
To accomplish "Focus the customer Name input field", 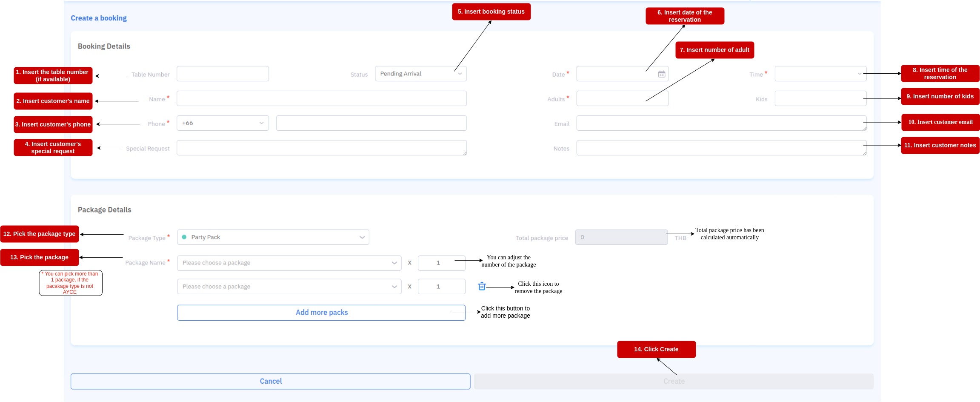I will click(321, 98).
